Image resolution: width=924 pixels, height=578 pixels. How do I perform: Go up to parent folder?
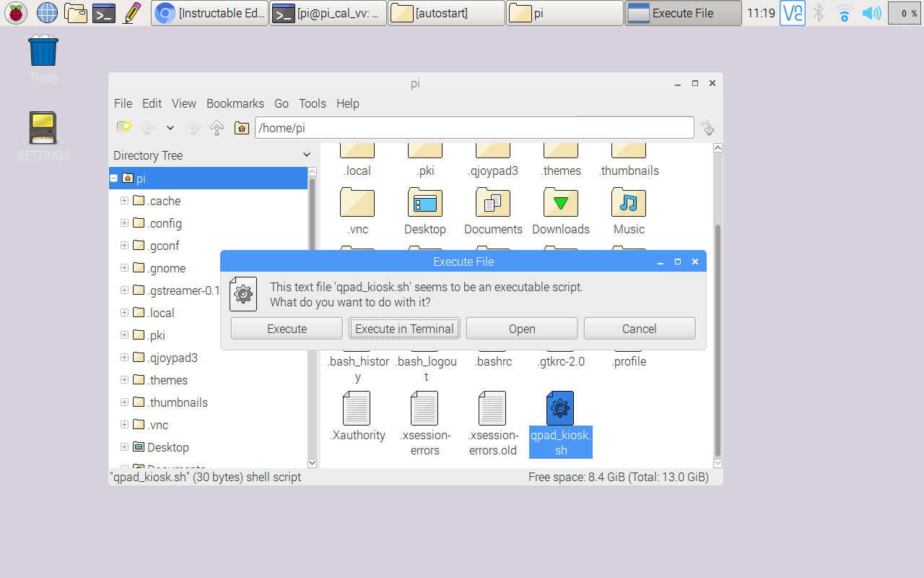click(217, 128)
